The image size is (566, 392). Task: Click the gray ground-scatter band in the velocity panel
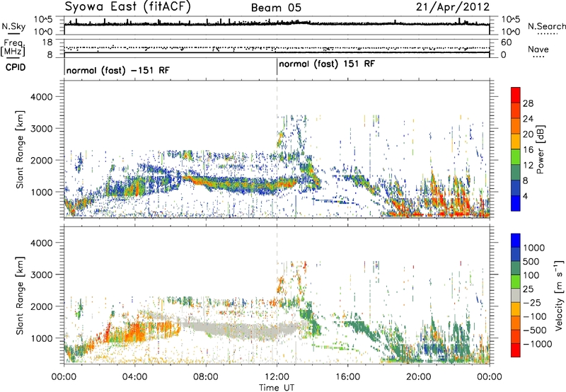pos(246,329)
